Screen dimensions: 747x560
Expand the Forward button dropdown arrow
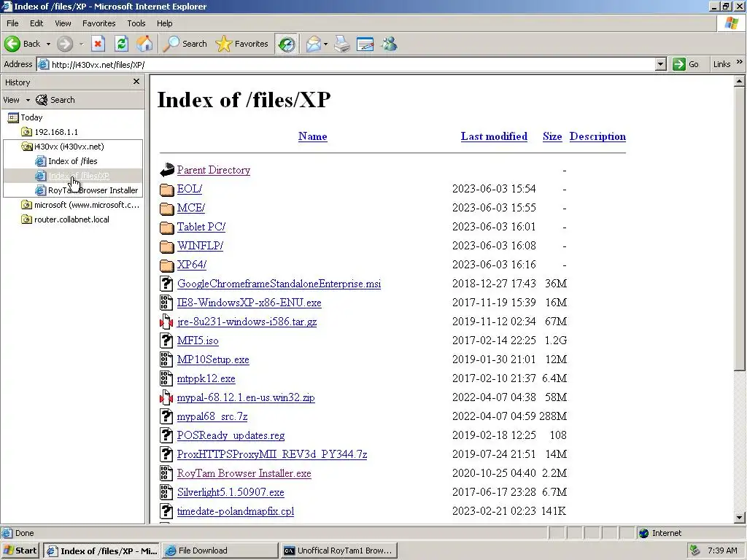point(82,44)
